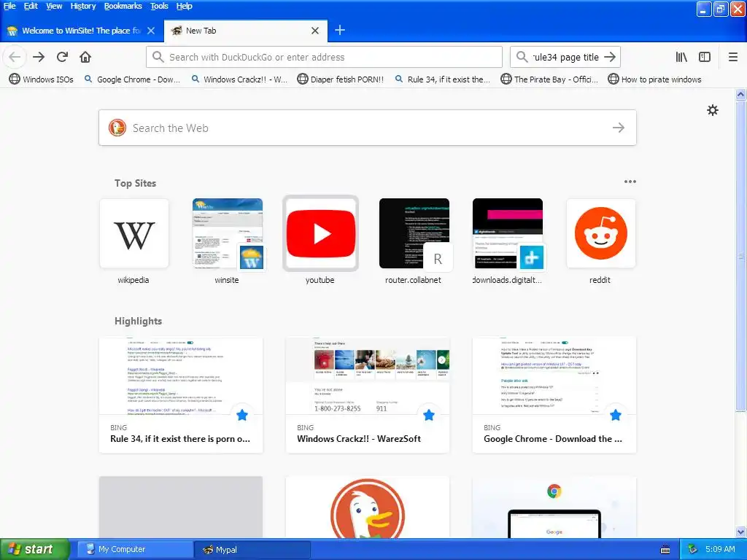747x560 pixels.
Task: Open the Library icon in the toolbar
Action: pyautogui.click(x=681, y=57)
